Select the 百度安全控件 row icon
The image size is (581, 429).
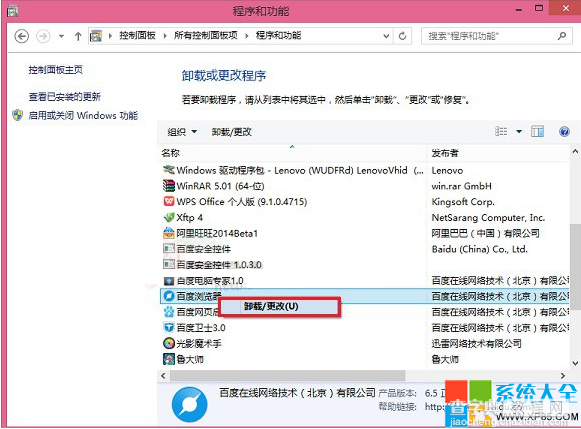(x=169, y=249)
